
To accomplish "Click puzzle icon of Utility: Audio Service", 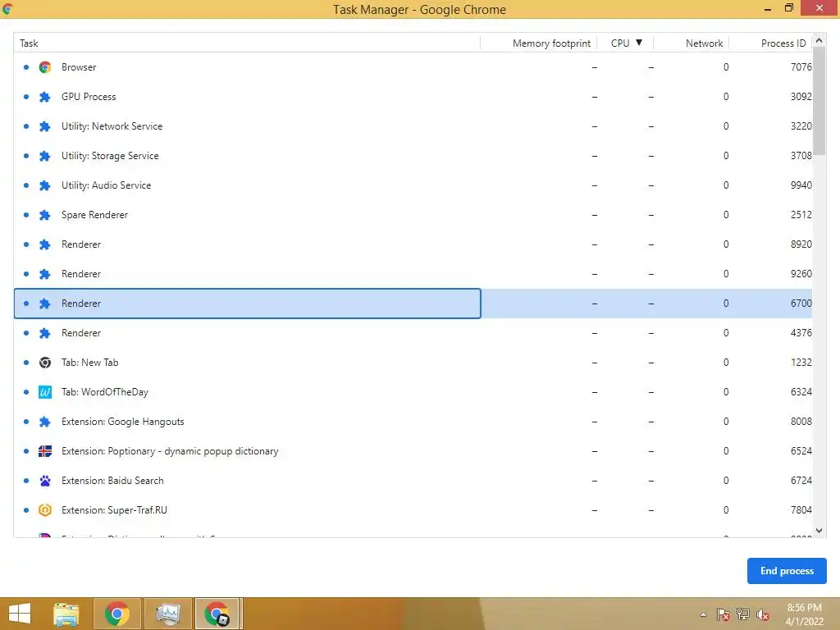I will (x=45, y=185).
